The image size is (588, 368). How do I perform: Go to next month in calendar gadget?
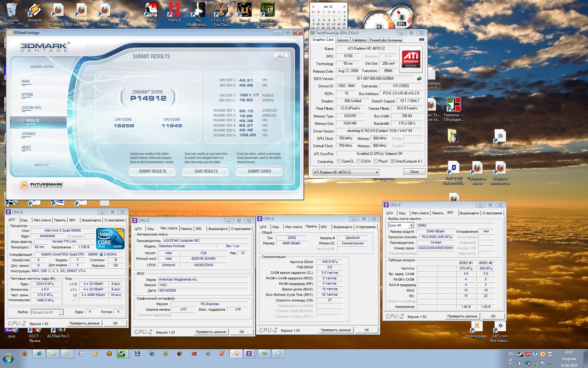click(x=344, y=6)
